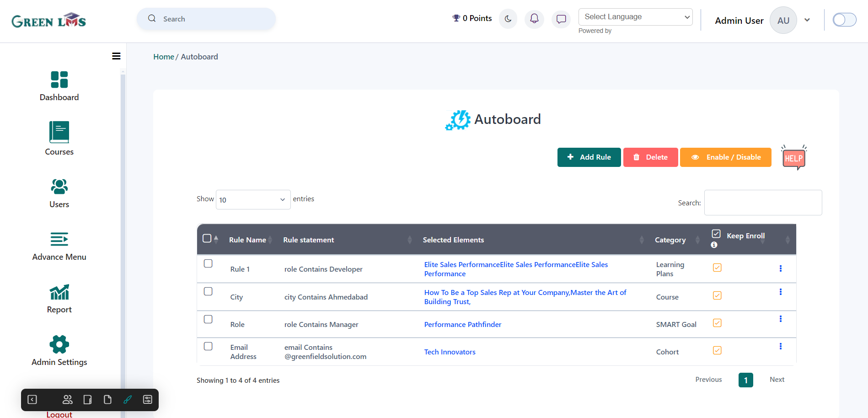Viewport: 868px width, 418px height.
Task: Open the Select Language dropdown
Action: pos(635,17)
